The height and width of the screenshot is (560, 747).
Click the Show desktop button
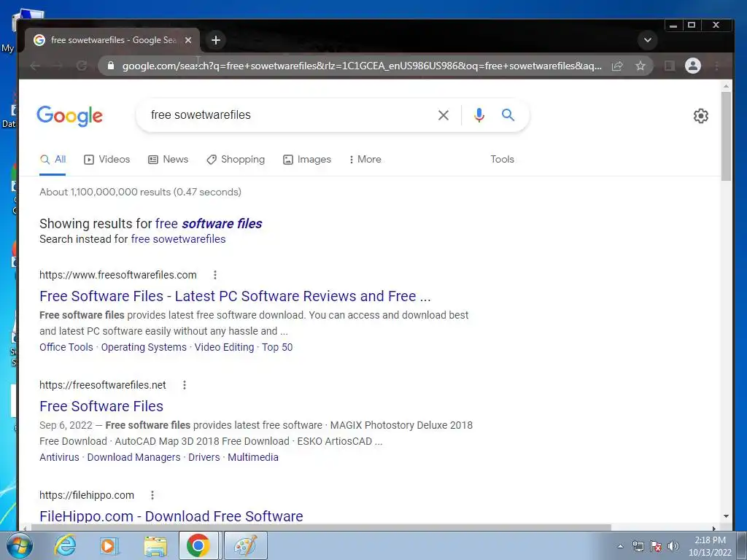[742, 545]
